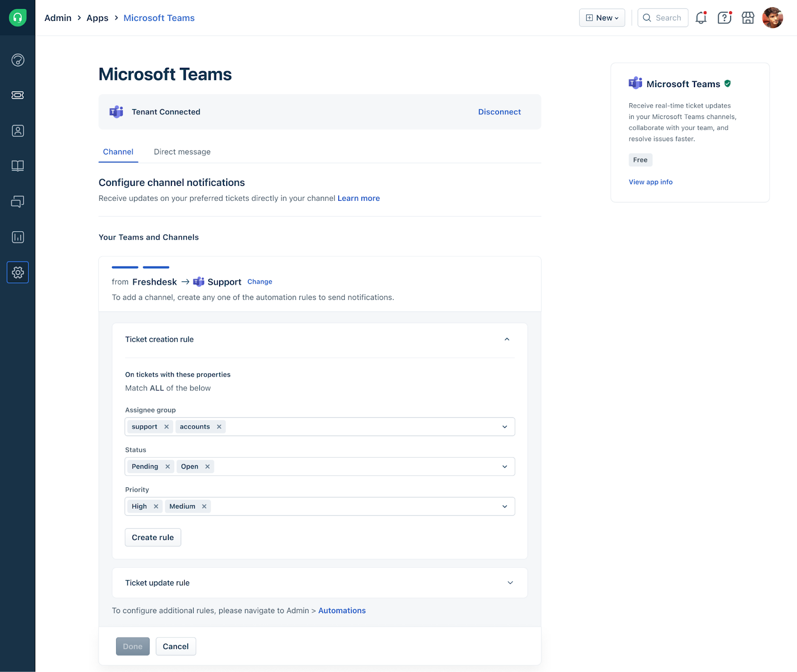Open the Analytics chart icon in sidebar
The image size is (797, 672).
pos(18,237)
